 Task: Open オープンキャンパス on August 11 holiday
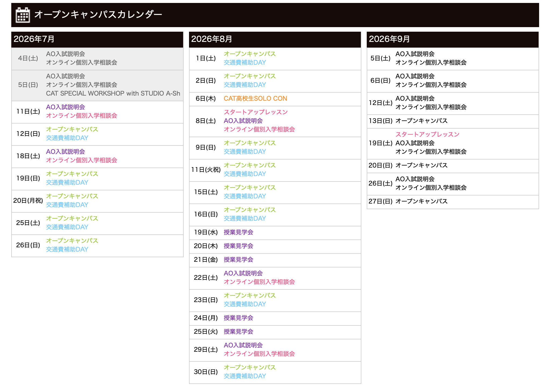[250, 165]
